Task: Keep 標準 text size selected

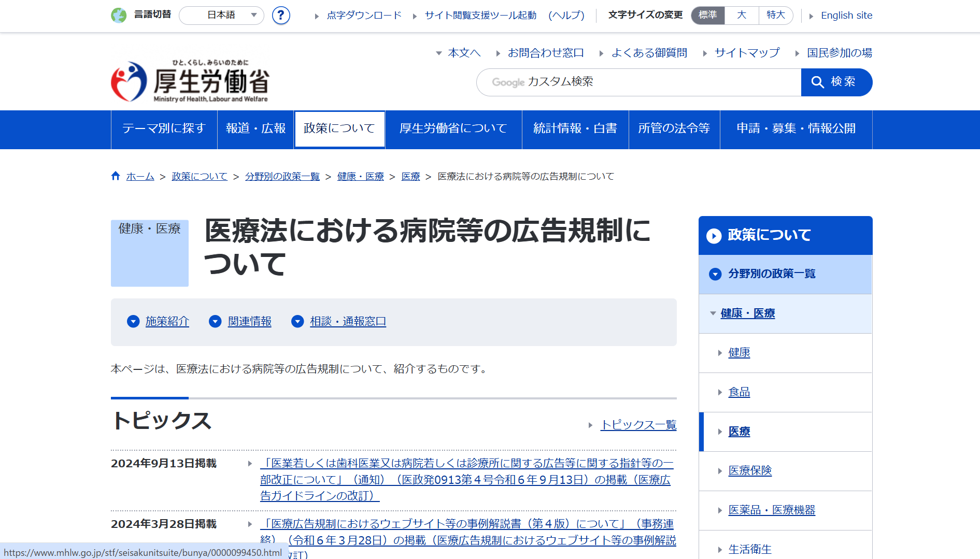Action: pos(707,15)
